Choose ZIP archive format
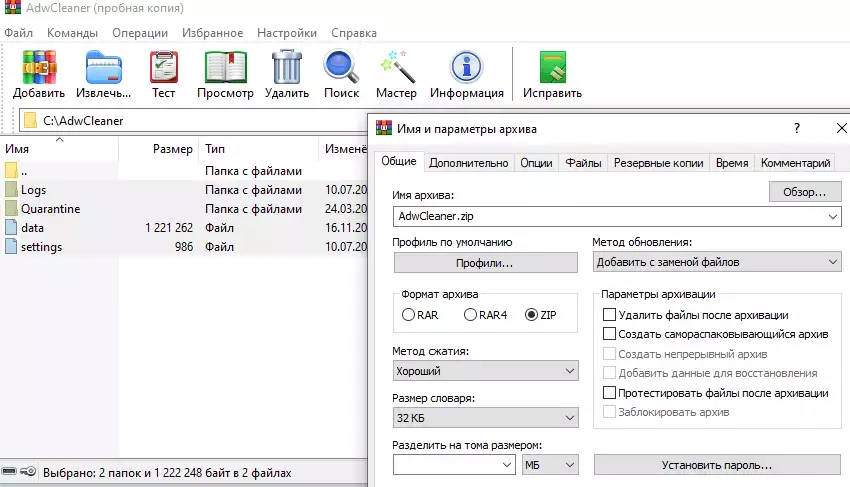 (531, 315)
